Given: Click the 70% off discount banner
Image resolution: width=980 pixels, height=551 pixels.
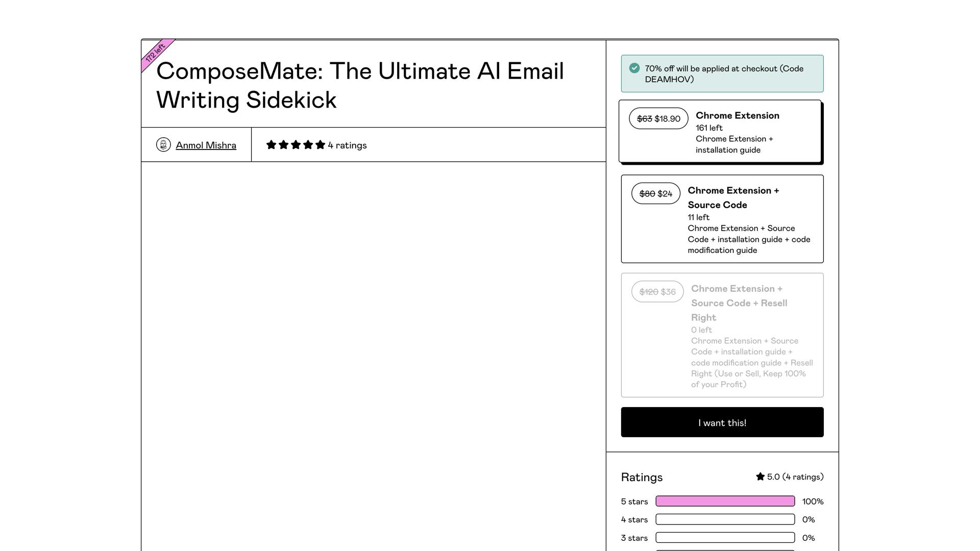Looking at the screenshot, I should 724,74.
